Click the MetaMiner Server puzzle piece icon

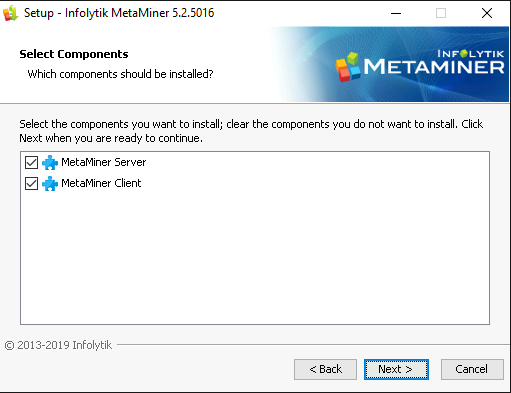[50, 163]
